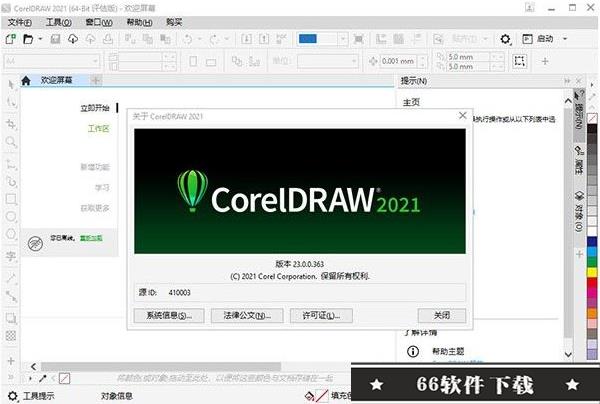Select the Drop Shadow tool in toolbox
This screenshot has height=404, width=600.
[11, 318]
